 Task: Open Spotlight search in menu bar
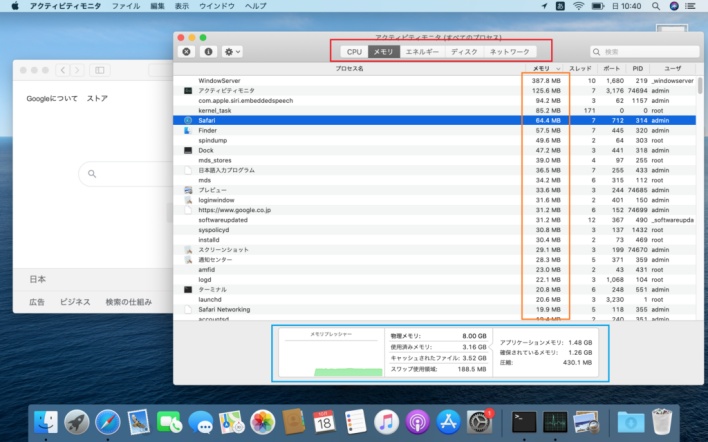(656, 6)
